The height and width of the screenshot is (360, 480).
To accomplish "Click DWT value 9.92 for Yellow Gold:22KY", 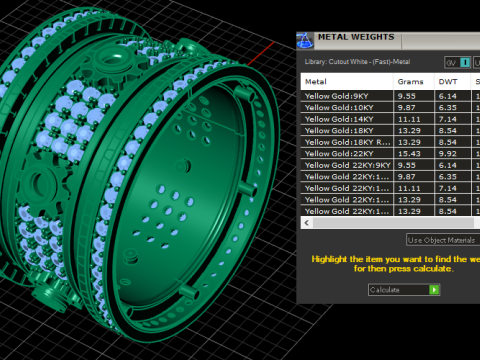I will point(447,154).
